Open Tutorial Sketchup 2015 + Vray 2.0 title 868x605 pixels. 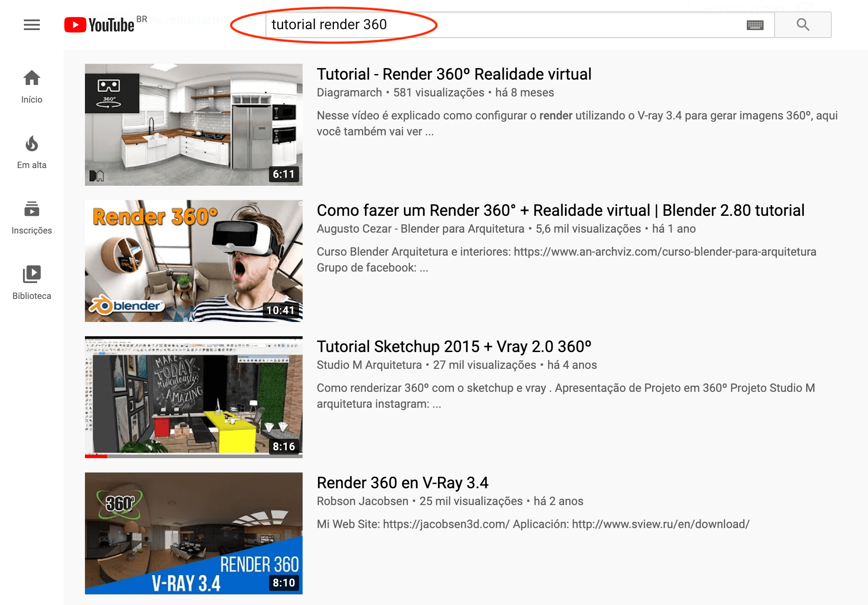pyautogui.click(x=454, y=347)
